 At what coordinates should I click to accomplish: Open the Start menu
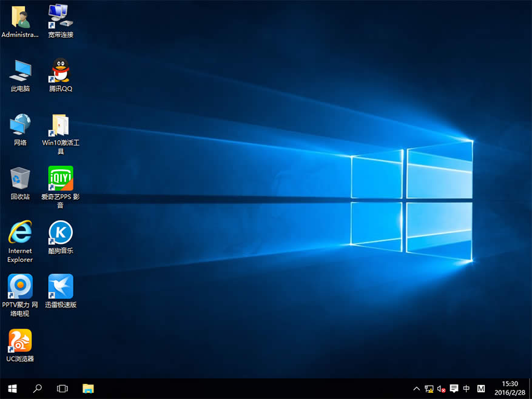pos(12,388)
